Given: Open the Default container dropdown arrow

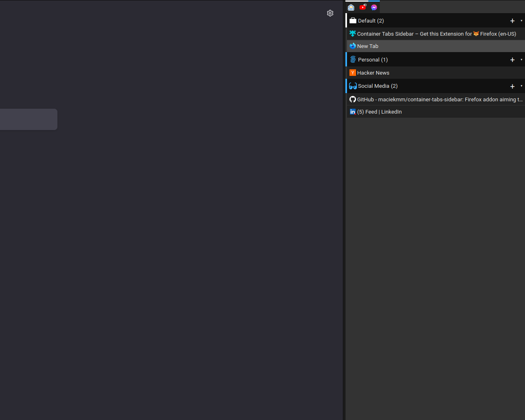Looking at the screenshot, I should pos(521,21).
